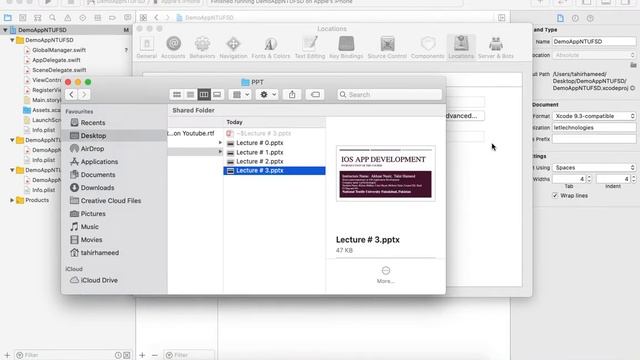Open Xcode Fonts & Colors preferences tab

(x=270, y=48)
